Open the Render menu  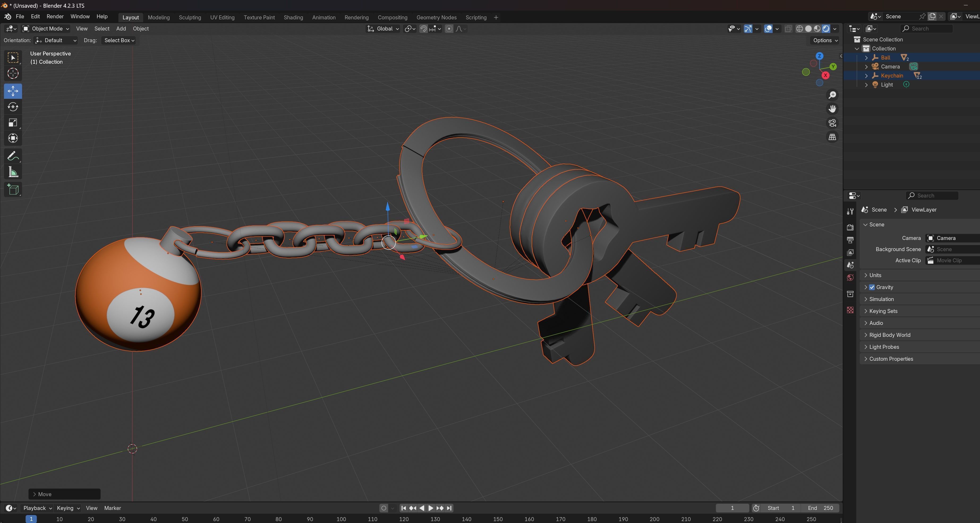55,17
